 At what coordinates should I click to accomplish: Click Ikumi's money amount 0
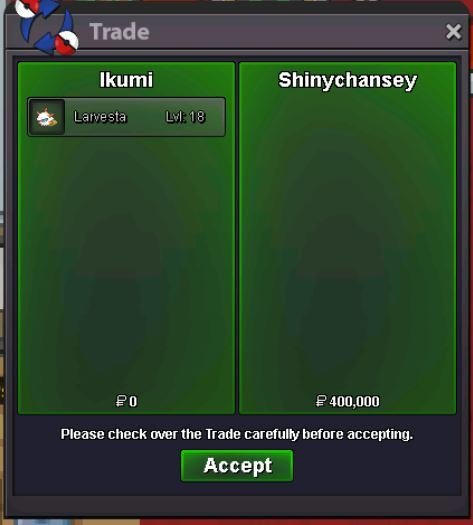133,401
